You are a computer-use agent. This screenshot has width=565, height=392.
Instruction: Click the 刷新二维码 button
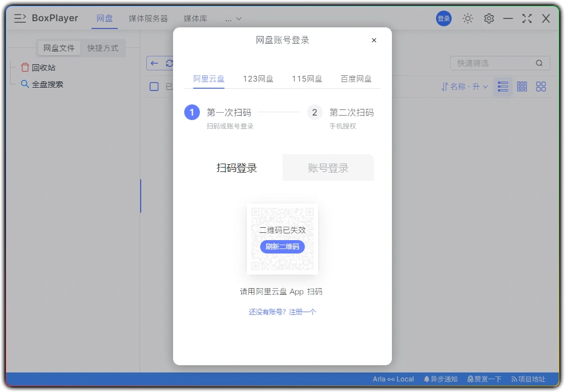click(282, 246)
